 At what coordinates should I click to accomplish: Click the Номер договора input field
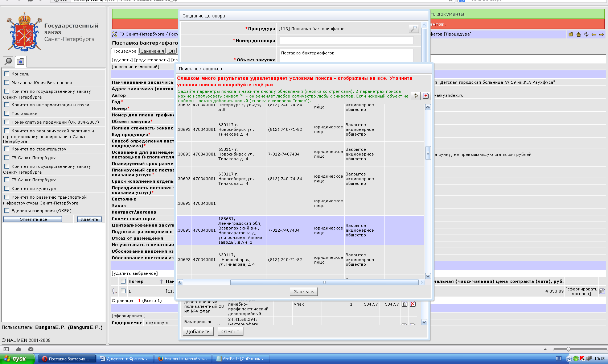346,40
